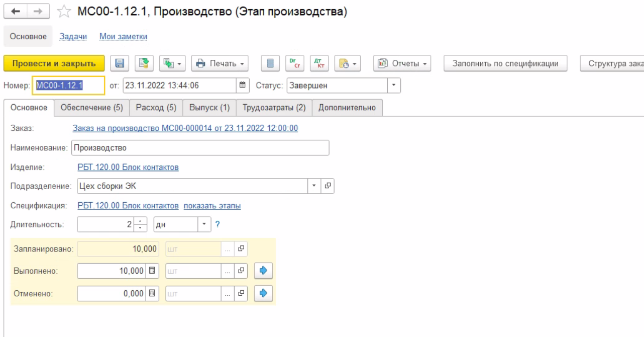Switch to the Расход (5) tab
Screen dimensions: 644x337
pos(156,108)
